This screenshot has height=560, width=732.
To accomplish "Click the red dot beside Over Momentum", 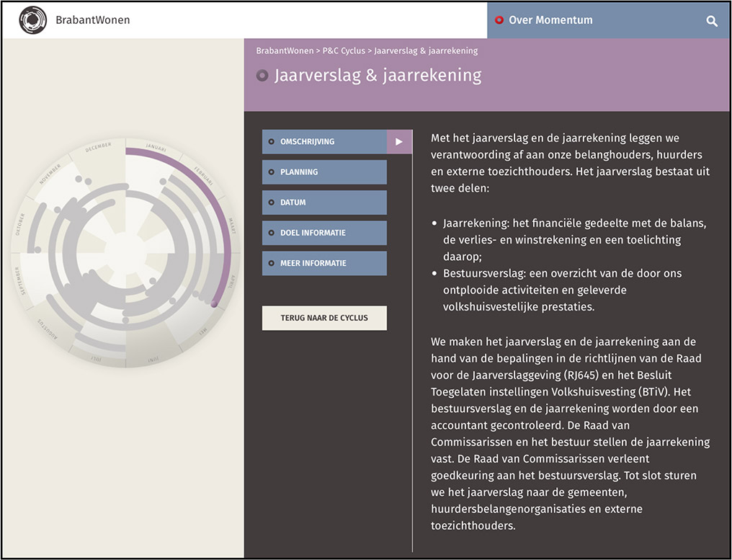I will pyautogui.click(x=499, y=20).
